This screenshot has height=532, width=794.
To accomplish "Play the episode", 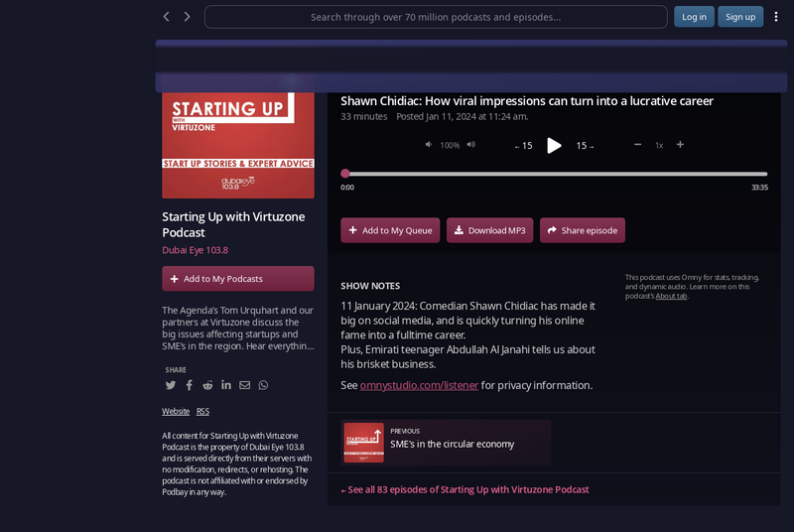I will (554, 146).
